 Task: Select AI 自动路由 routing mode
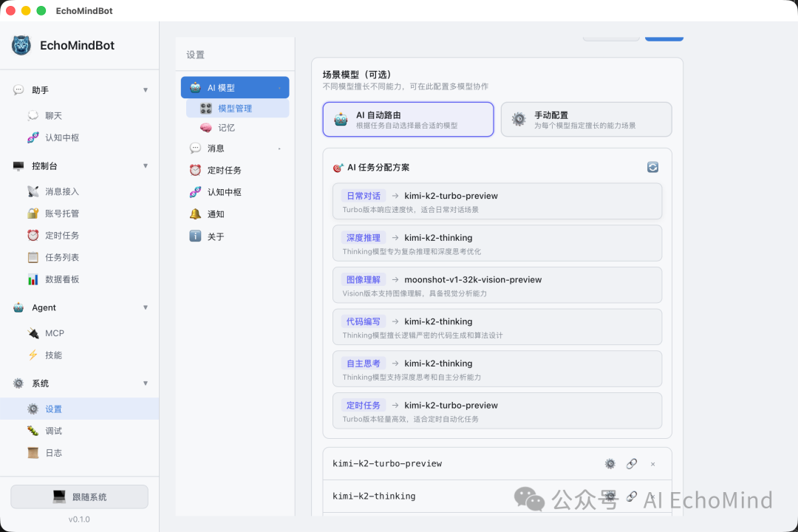(x=408, y=119)
